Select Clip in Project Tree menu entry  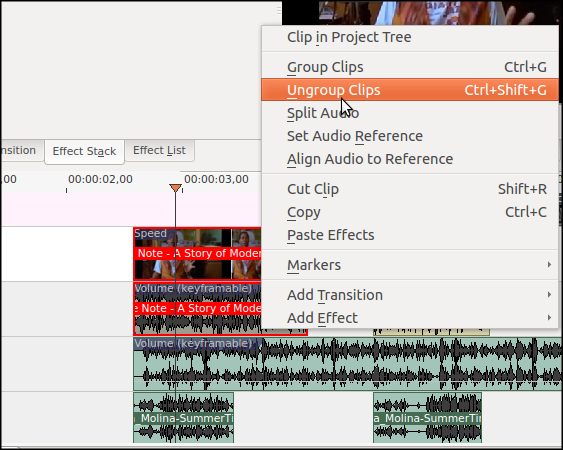[x=410, y=37]
